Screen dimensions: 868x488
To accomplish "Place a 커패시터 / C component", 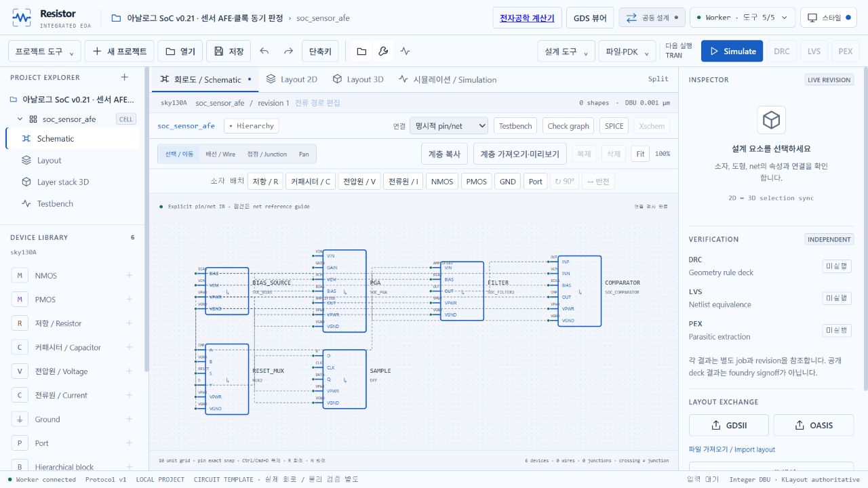I will (x=311, y=181).
